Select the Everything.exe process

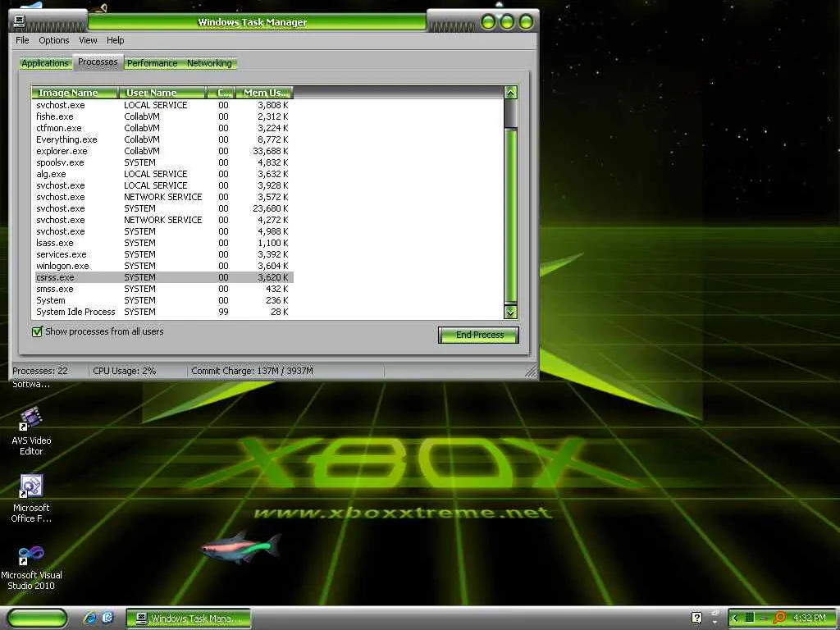pyautogui.click(x=162, y=139)
